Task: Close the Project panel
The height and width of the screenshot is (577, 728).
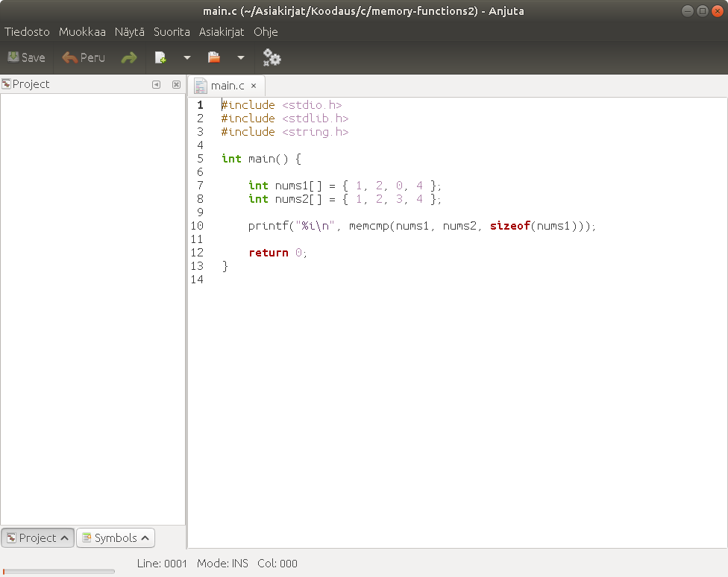Action: click(176, 84)
